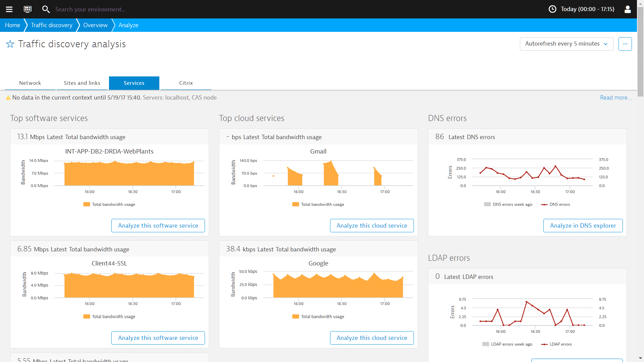
Task: Toggle LDAP errors legend entry
Action: [x=556, y=344]
